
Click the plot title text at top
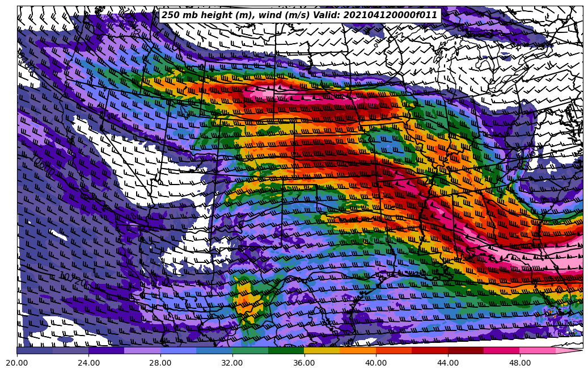[x=299, y=15]
